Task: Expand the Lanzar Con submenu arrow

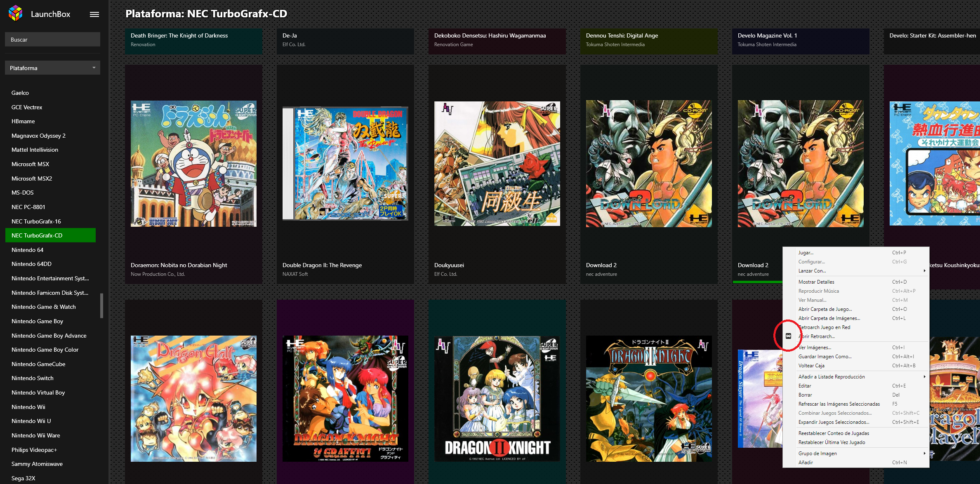Action: pyautogui.click(x=924, y=271)
